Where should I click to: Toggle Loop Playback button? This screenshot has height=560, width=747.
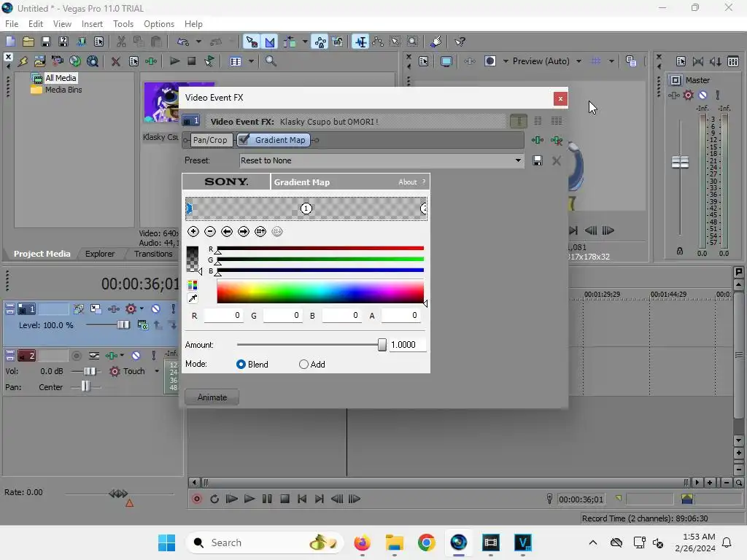[214, 499]
